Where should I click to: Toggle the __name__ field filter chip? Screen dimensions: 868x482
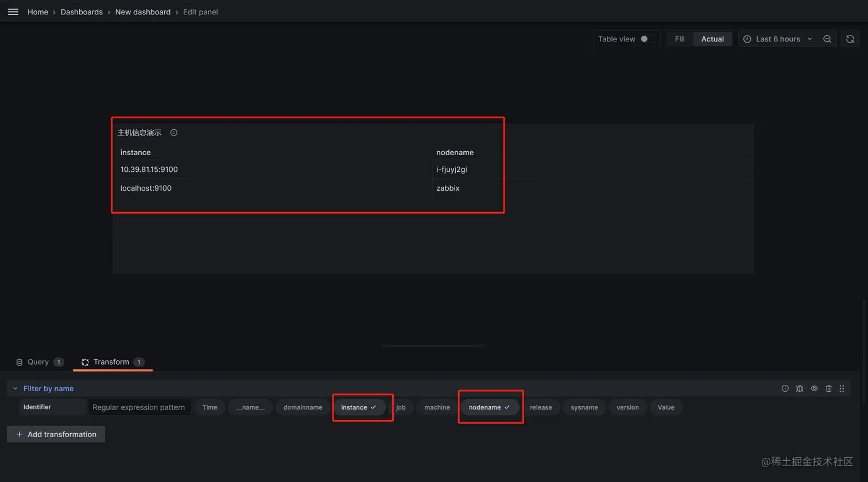point(250,407)
